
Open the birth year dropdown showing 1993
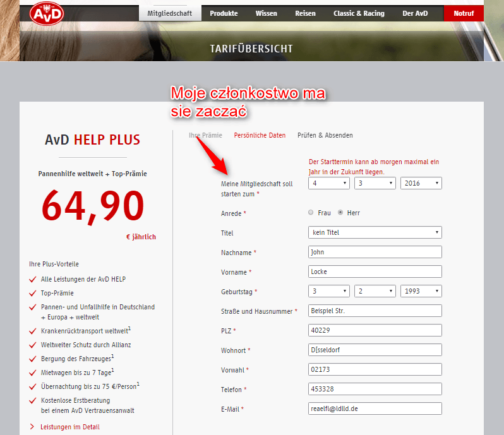[421, 291]
